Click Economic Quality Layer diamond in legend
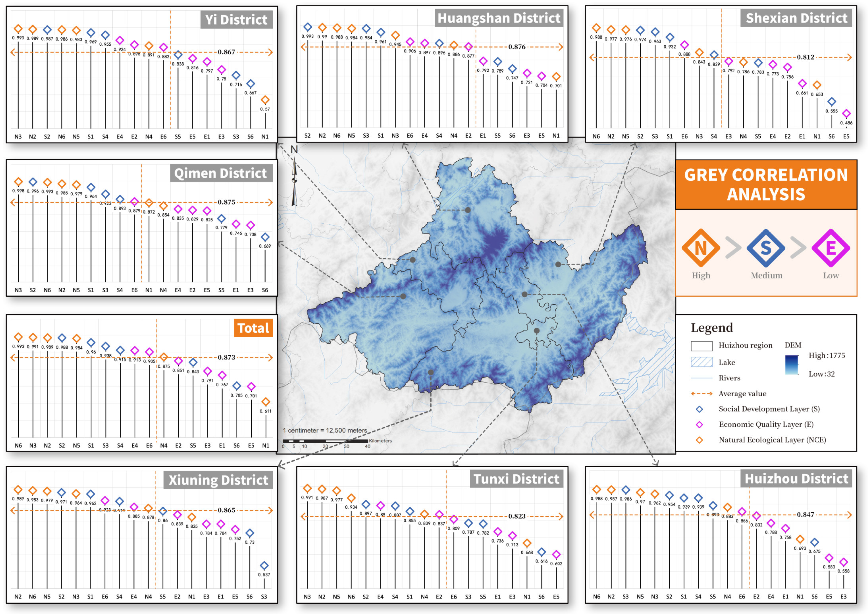The image size is (868, 614). (x=699, y=425)
